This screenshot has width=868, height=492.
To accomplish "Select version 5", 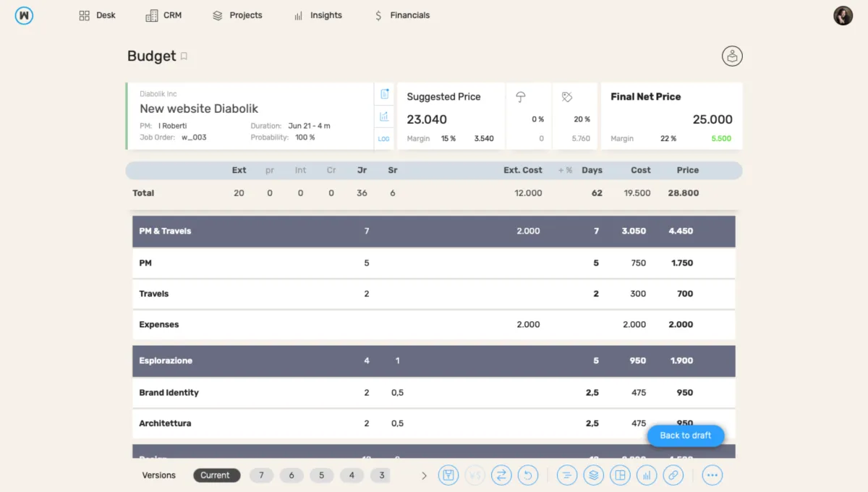I will pyautogui.click(x=322, y=475).
